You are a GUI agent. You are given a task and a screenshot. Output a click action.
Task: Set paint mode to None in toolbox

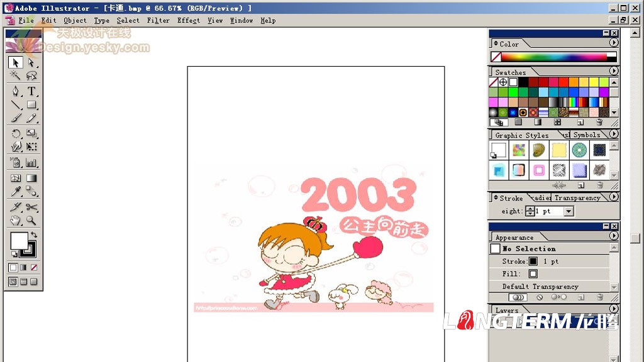34,268
